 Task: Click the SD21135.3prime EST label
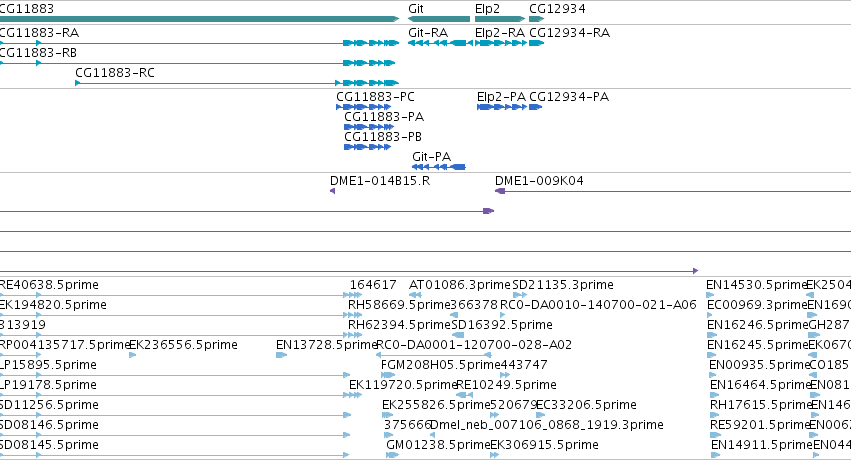563,285
